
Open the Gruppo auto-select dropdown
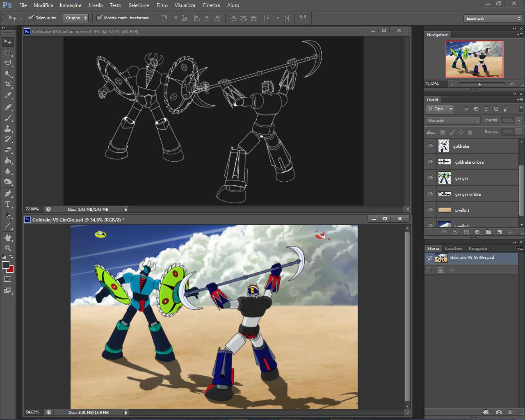coord(76,18)
